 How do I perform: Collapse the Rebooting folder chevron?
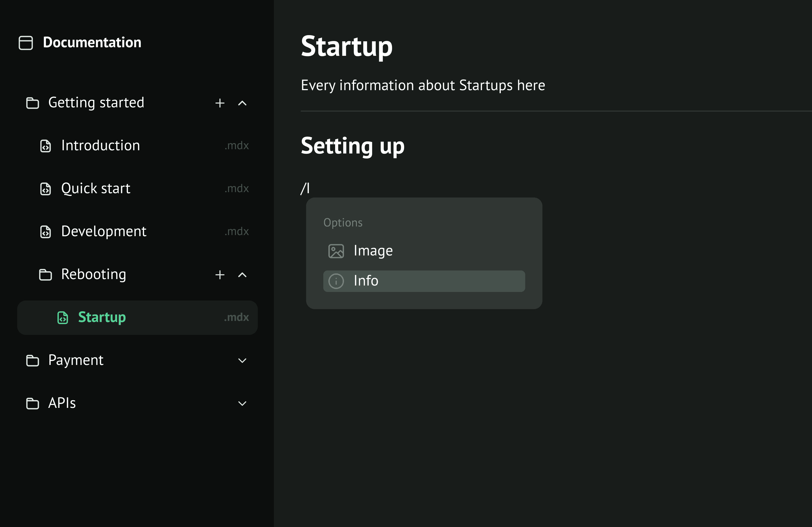[242, 275]
